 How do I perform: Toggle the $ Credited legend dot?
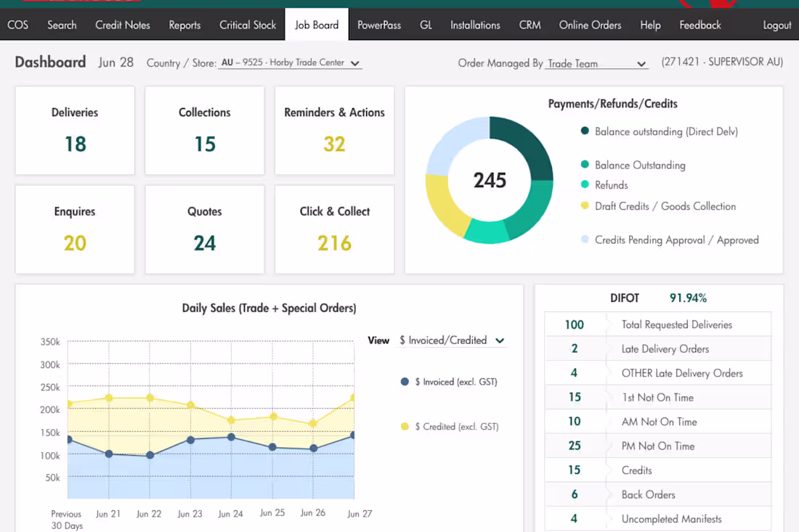[x=405, y=427]
